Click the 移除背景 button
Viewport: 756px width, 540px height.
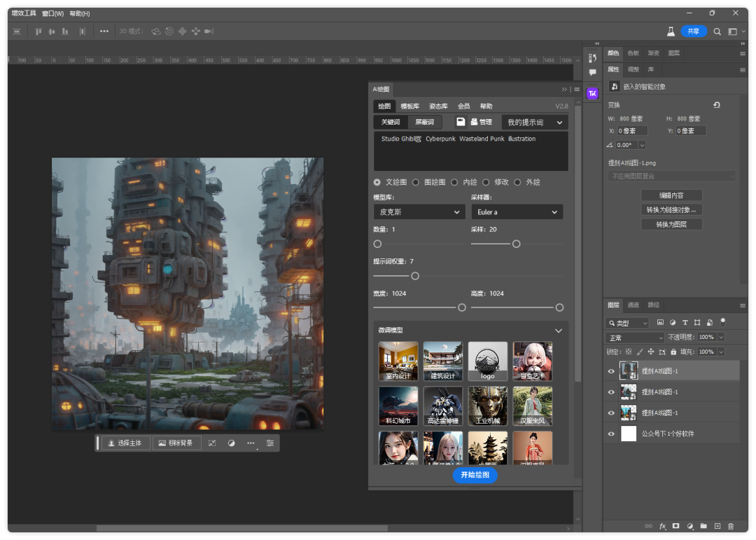[x=176, y=443]
